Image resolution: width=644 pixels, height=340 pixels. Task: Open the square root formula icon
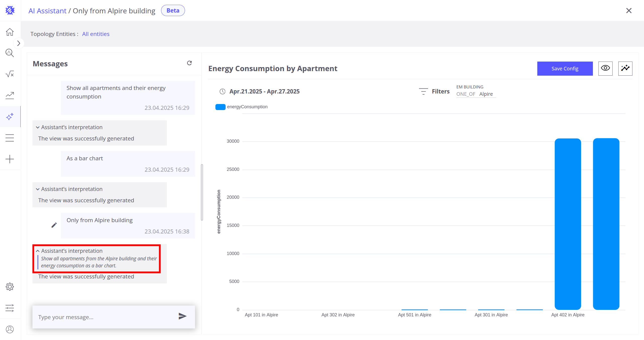click(10, 74)
